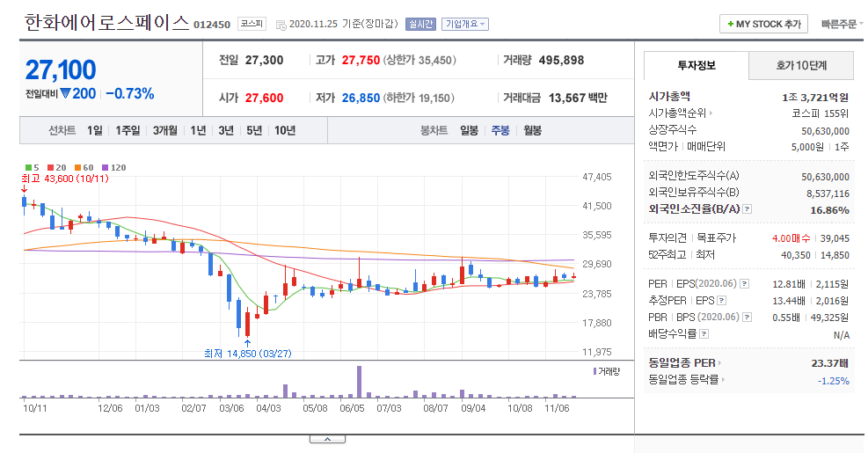Collapse the chart with the up-arrow handle

click(x=327, y=439)
